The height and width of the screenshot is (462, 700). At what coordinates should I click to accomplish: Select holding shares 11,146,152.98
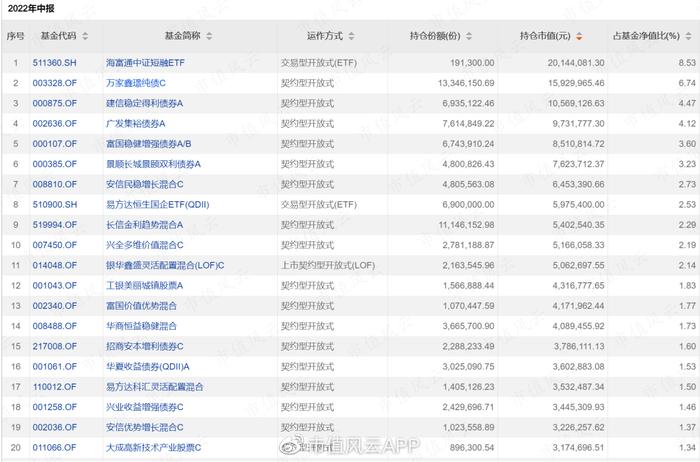tap(466, 225)
